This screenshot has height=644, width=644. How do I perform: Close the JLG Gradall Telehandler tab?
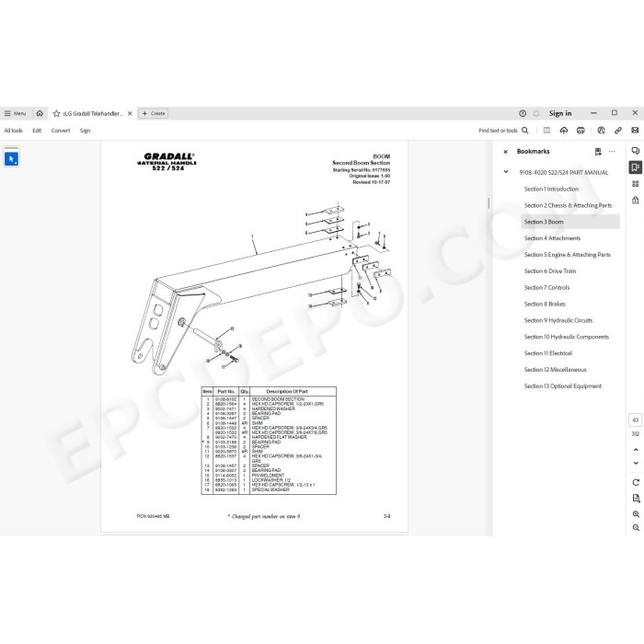point(130,113)
